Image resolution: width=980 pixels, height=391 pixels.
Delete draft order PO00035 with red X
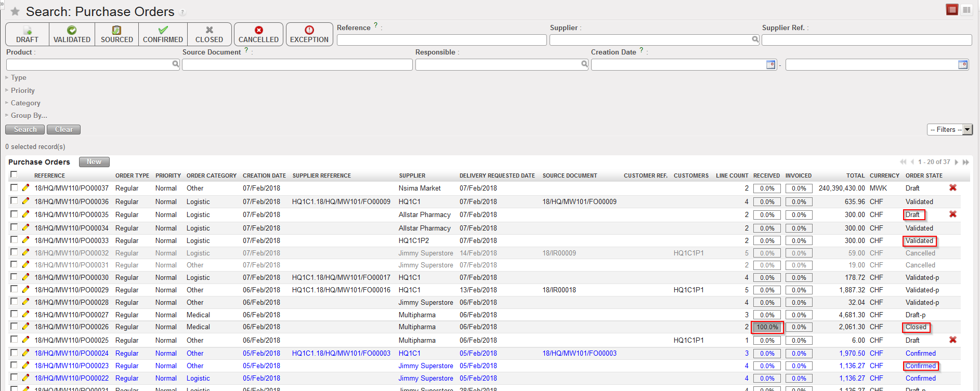952,214
